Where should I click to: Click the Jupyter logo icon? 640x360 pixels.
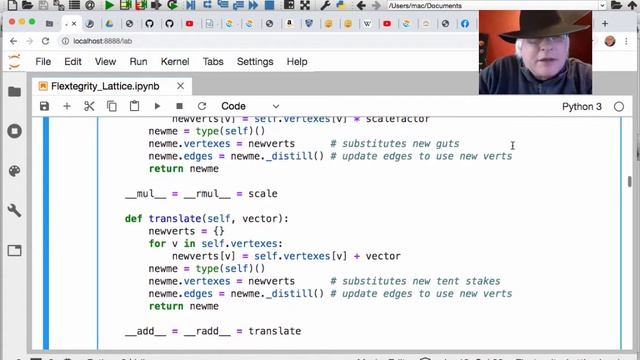pos(14,62)
